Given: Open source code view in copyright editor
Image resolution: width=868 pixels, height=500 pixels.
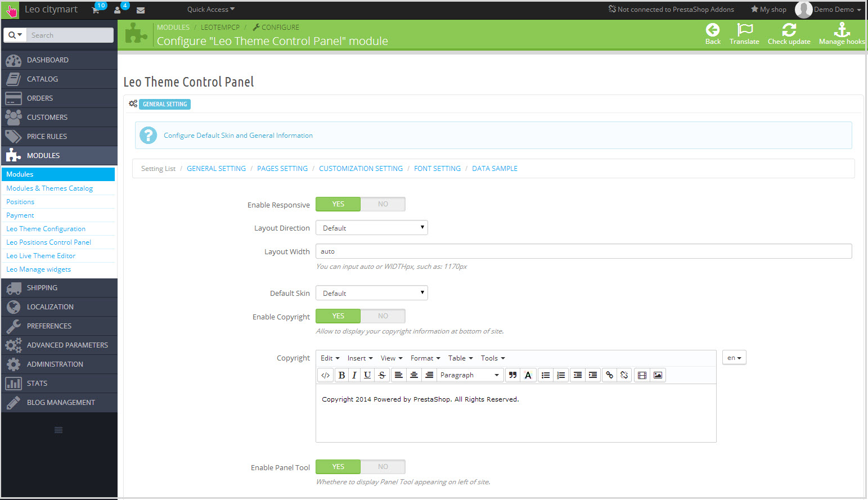Looking at the screenshot, I should point(325,375).
